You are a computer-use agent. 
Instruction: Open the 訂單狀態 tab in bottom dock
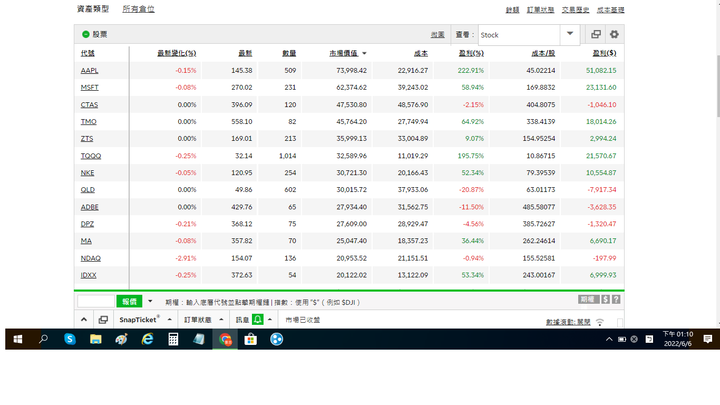(197, 320)
